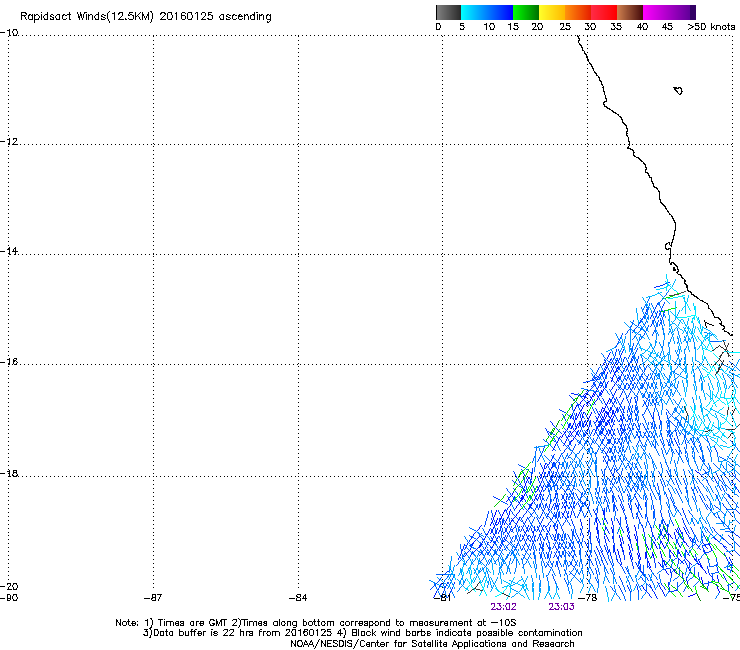The image size is (740, 650).
Task: Click the -10 latitude axis label
Action: pos(9,33)
